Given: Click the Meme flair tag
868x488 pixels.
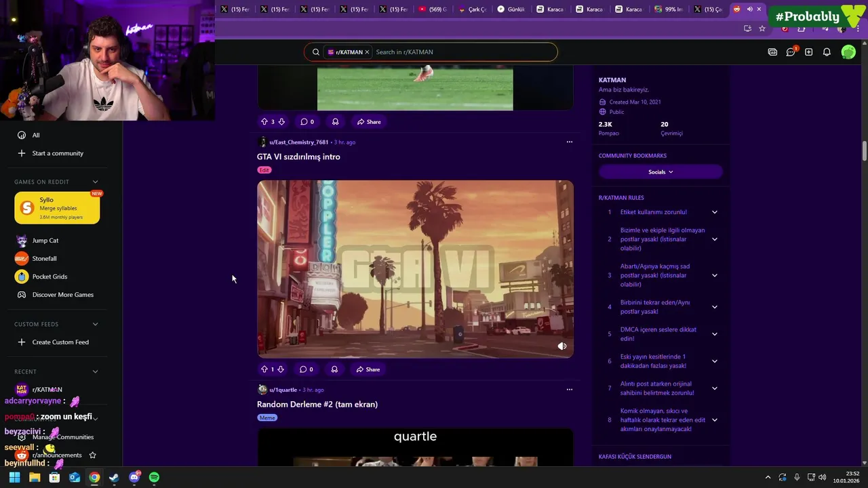Looking at the screenshot, I should (268, 418).
